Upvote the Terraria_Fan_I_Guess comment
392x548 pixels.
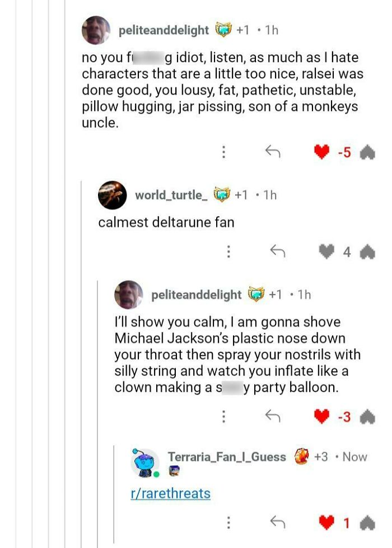[x=367, y=523]
